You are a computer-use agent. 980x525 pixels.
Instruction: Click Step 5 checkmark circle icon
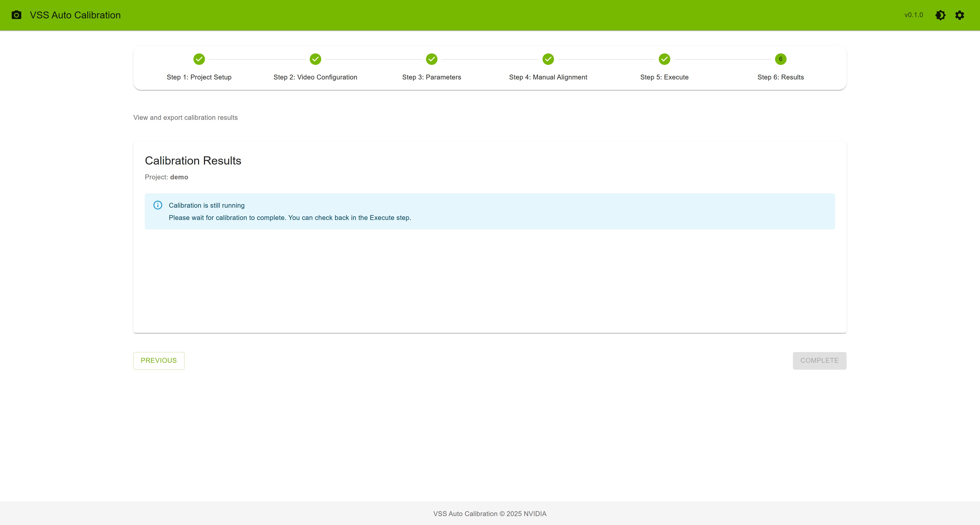pos(664,59)
